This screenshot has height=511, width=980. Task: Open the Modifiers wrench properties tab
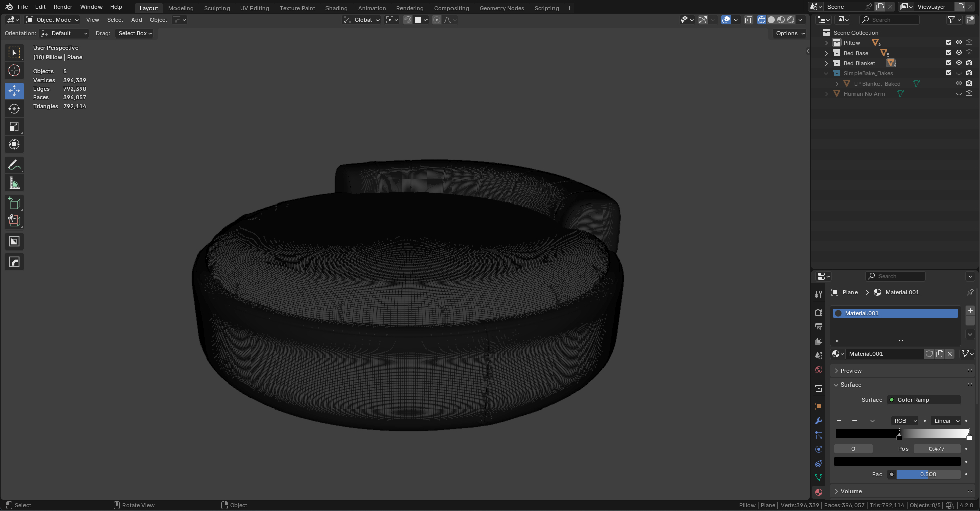(819, 421)
